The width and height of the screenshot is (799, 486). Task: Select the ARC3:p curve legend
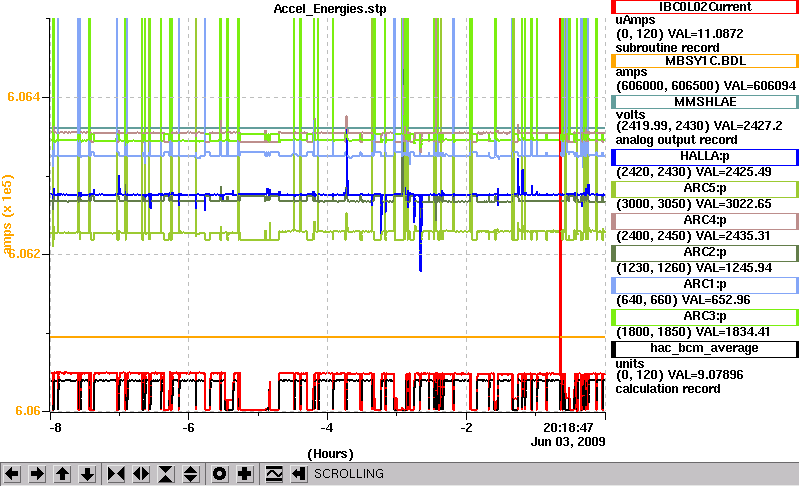coord(705,317)
